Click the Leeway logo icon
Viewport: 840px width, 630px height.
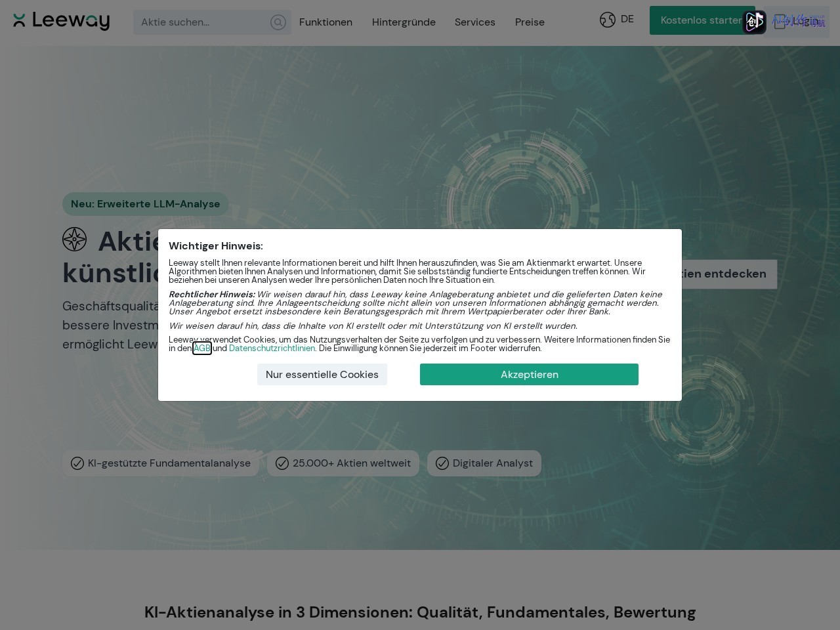pyautogui.click(x=19, y=20)
